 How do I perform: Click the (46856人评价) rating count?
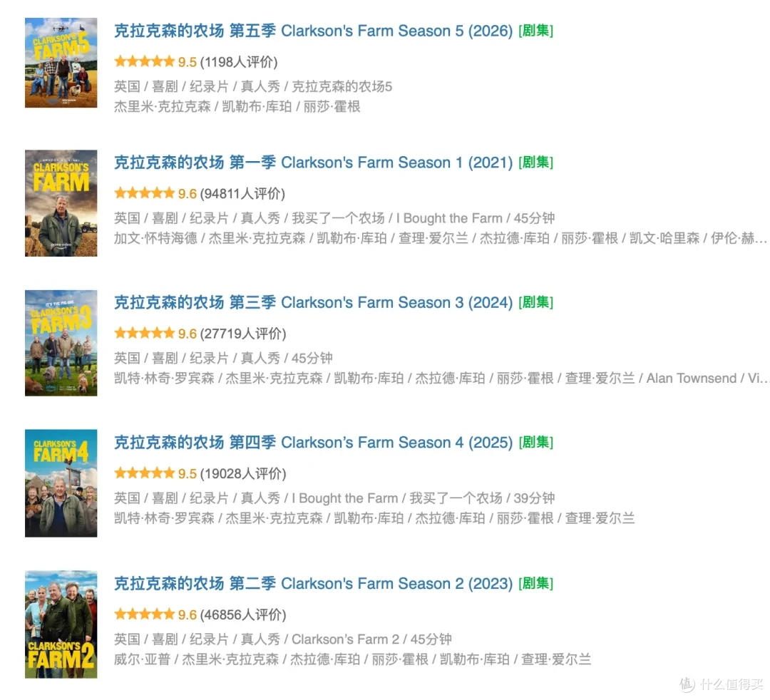coord(243,615)
